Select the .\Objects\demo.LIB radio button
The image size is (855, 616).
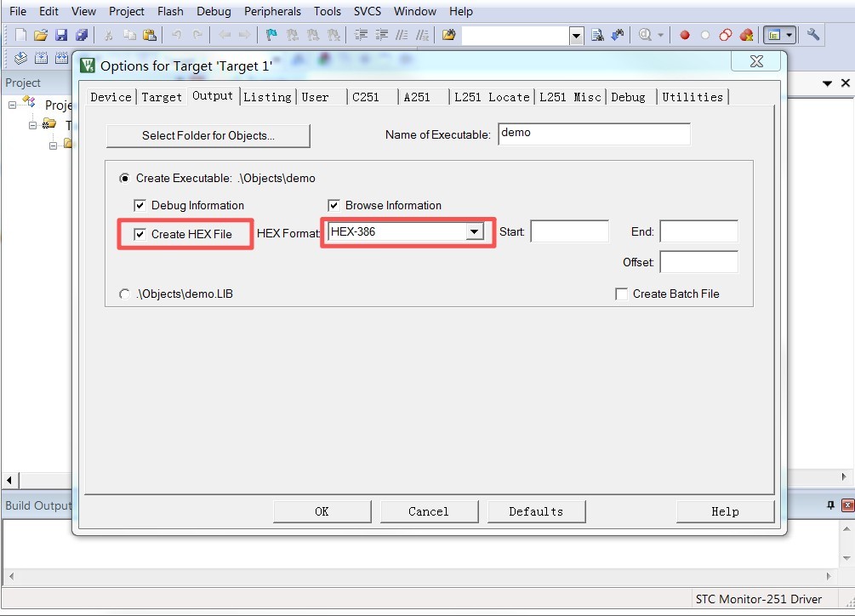(125, 294)
